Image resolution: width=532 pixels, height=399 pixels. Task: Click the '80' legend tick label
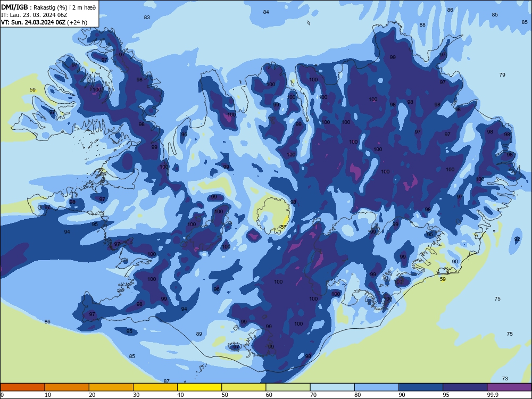pyautogui.click(x=358, y=395)
